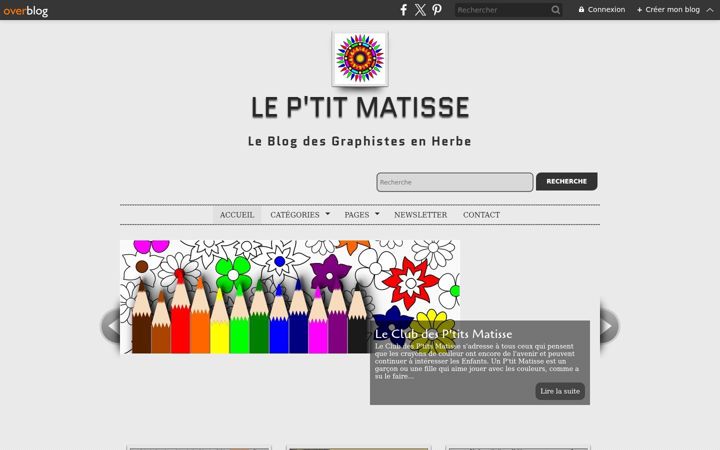Click the RECHERCHE button

tap(567, 181)
